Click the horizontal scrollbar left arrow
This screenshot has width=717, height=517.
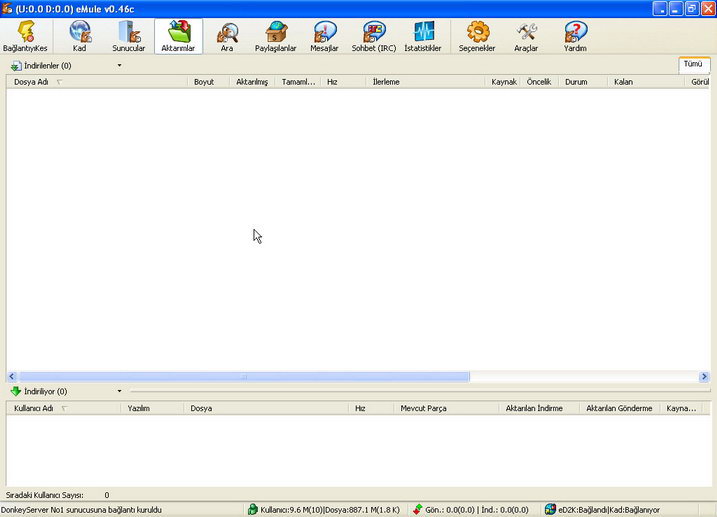(12, 377)
